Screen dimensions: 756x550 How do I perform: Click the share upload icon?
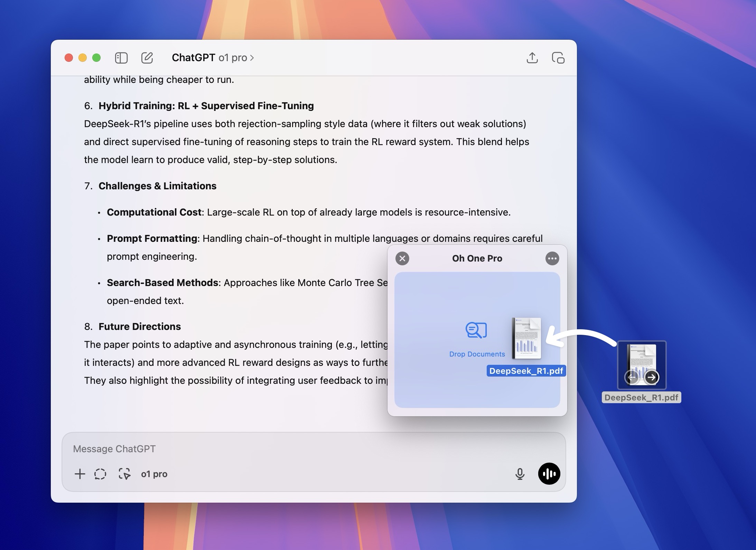532,58
